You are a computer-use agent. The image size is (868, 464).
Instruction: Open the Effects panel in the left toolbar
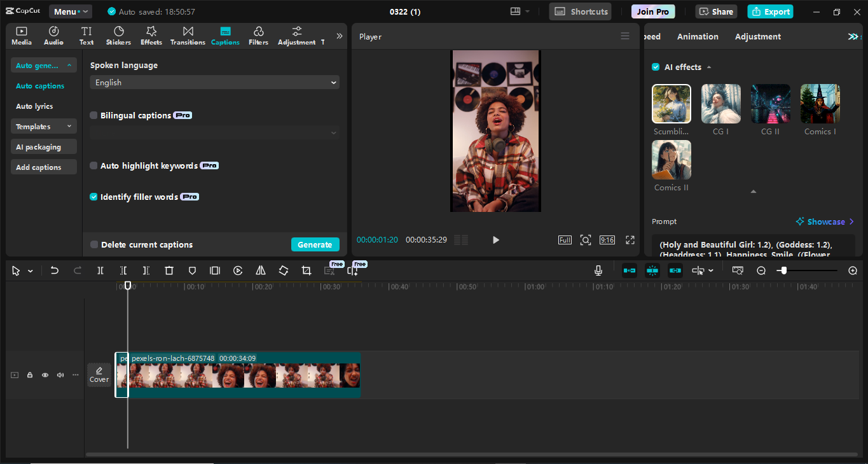pos(151,35)
